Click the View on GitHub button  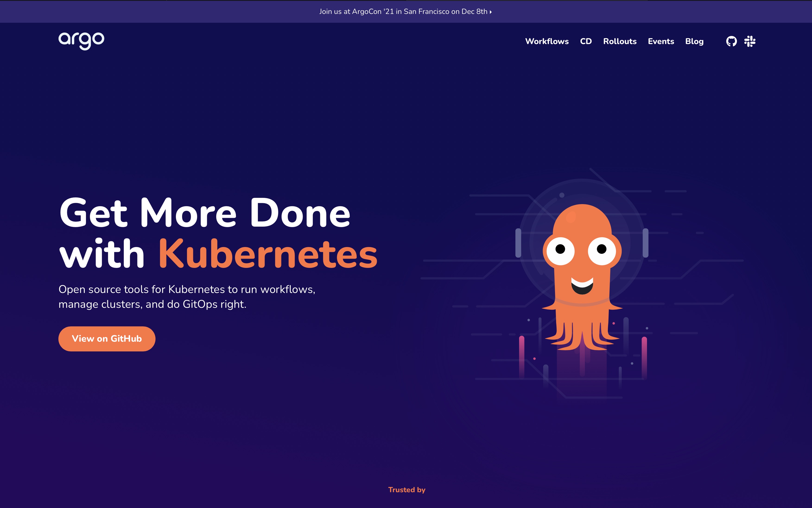tap(107, 339)
